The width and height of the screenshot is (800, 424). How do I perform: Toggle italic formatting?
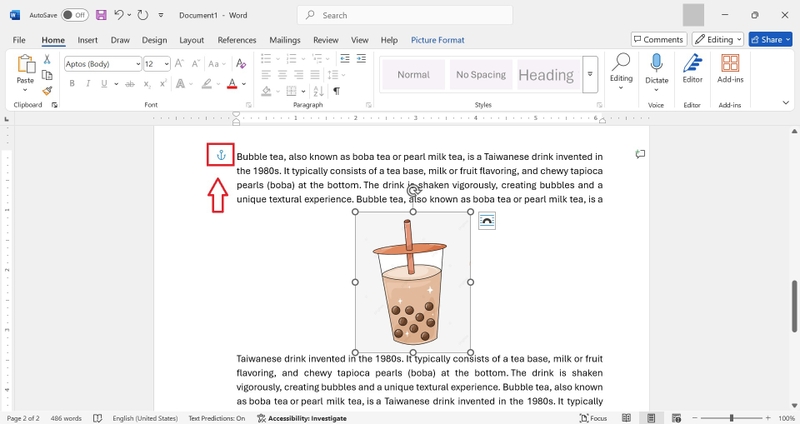[88, 84]
